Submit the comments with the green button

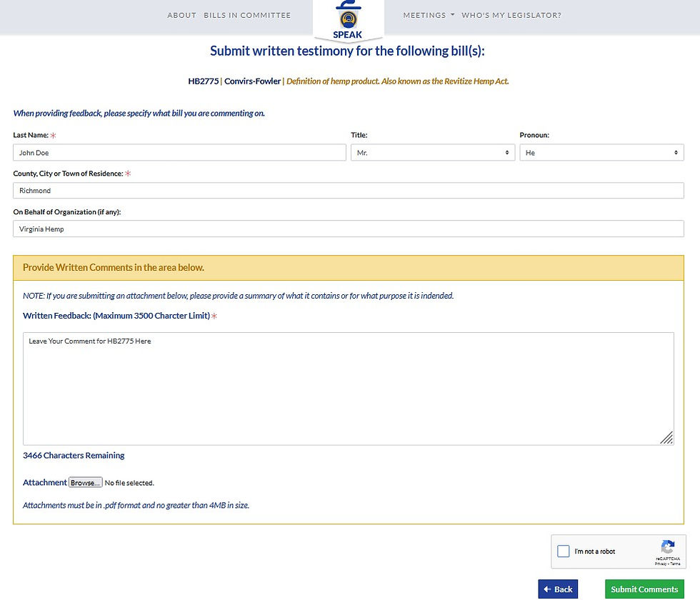click(x=644, y=589)
